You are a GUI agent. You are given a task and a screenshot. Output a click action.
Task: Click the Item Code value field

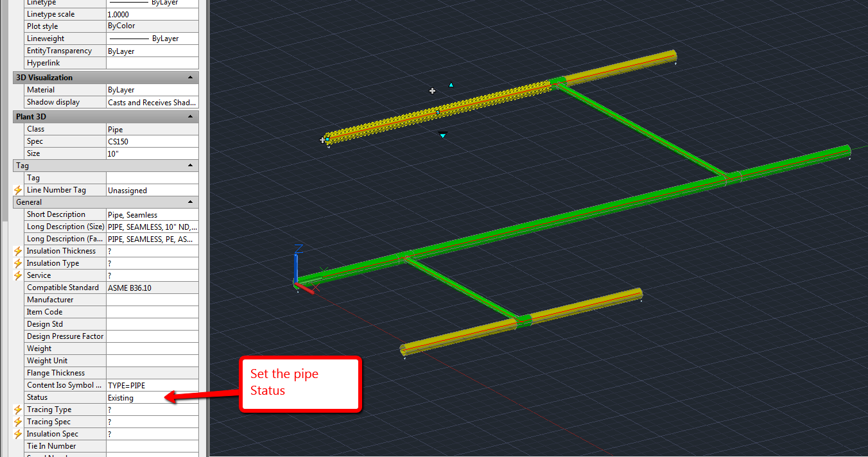tap(152, 312)
